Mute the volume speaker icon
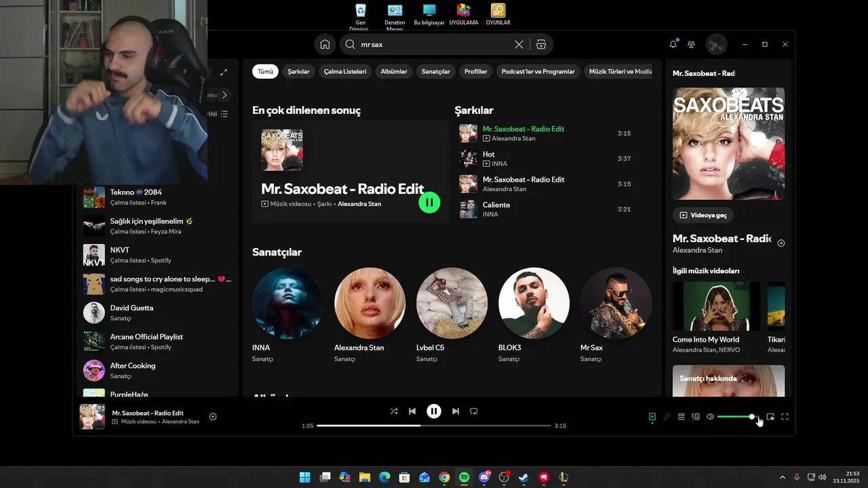Screen dimensions: 868x488 (x=710, y=417)
